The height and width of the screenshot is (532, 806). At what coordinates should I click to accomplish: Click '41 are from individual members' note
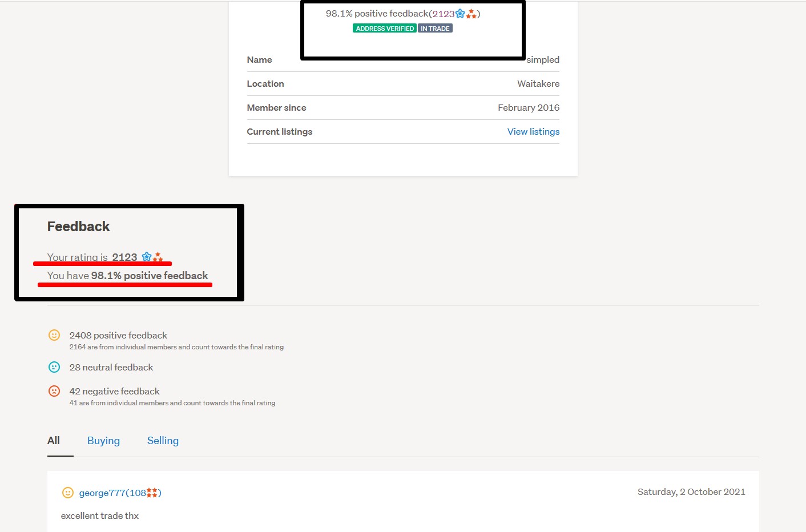pos(172,403)
